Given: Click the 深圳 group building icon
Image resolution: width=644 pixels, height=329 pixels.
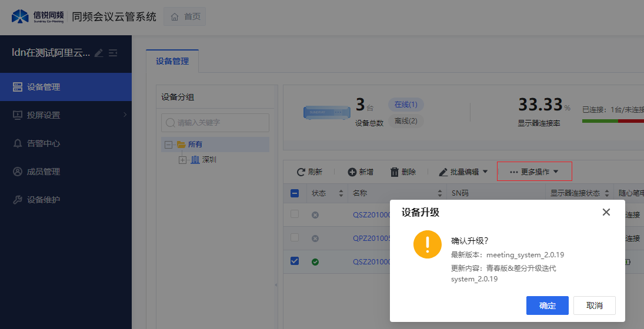Looking at the screenshot, I should pyautogui.click(x=195, y=160).
